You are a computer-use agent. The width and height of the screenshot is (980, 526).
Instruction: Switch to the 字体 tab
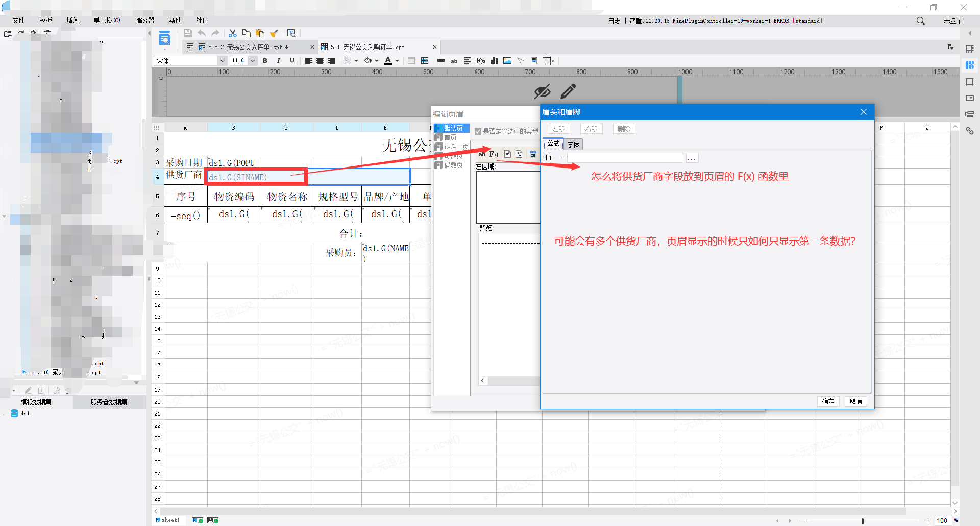573,145
